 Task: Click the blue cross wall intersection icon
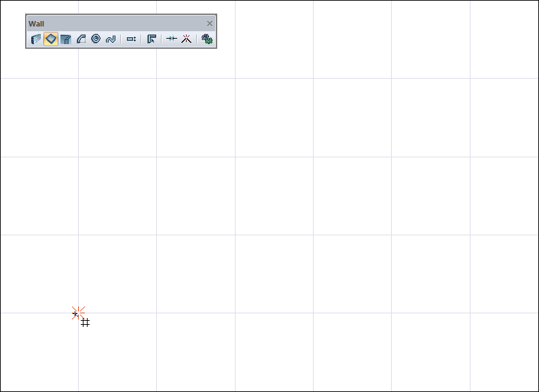172,39
